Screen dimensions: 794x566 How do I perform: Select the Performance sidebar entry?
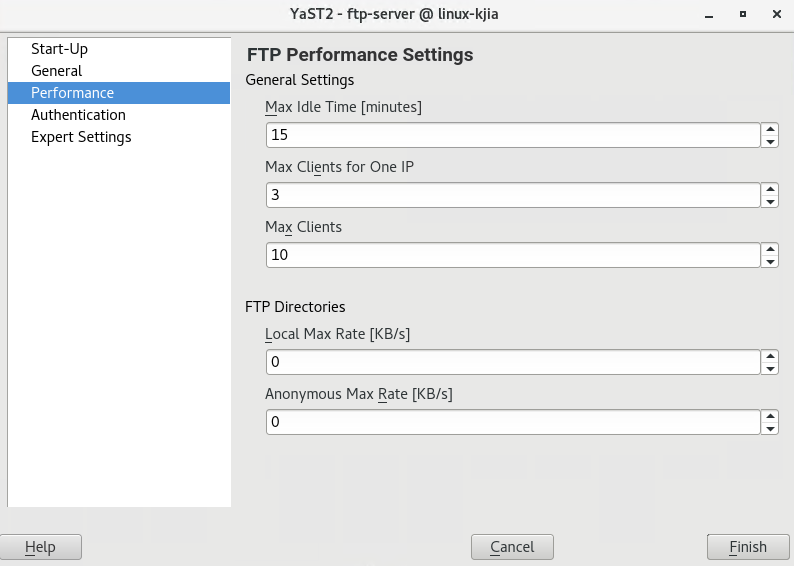pyautogui.click(x=72, y=93)
